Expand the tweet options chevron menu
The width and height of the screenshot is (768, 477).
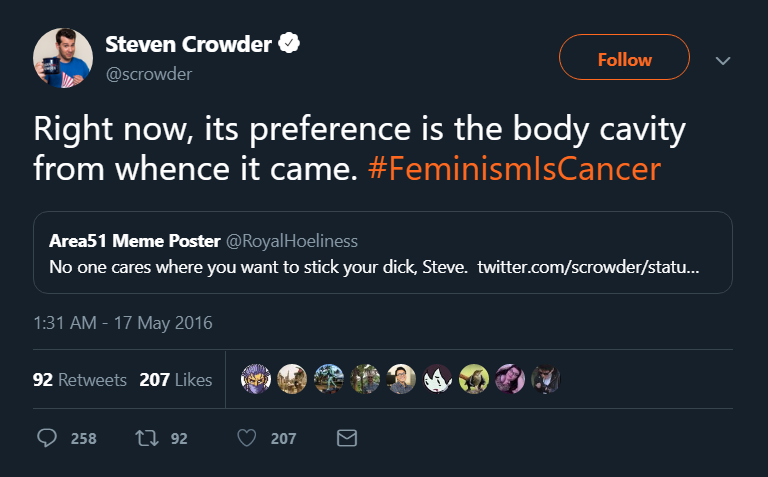pyautogui.click(x=723, y=60)
